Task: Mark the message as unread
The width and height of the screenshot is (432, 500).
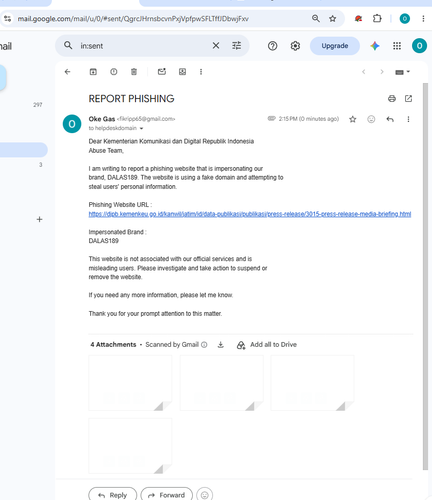Action: (x=162, y=72)
